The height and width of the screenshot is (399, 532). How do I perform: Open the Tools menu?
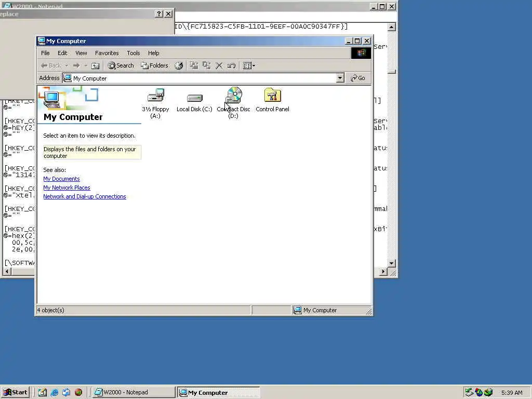tap(134, 53)
